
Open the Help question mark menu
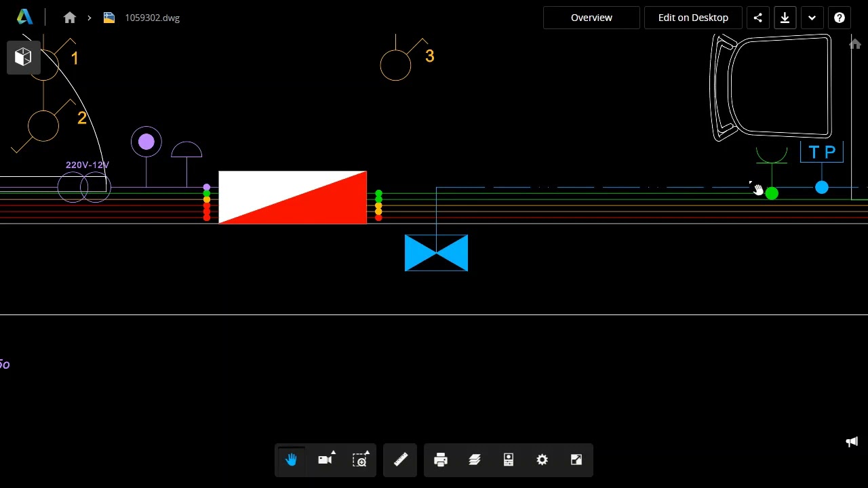coord(840,18)
